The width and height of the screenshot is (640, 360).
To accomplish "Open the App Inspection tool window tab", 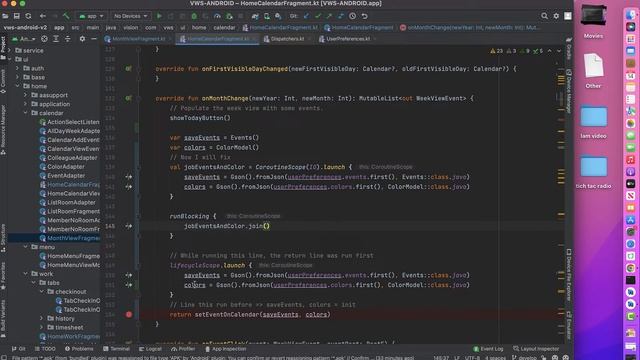I will (225, 349).
